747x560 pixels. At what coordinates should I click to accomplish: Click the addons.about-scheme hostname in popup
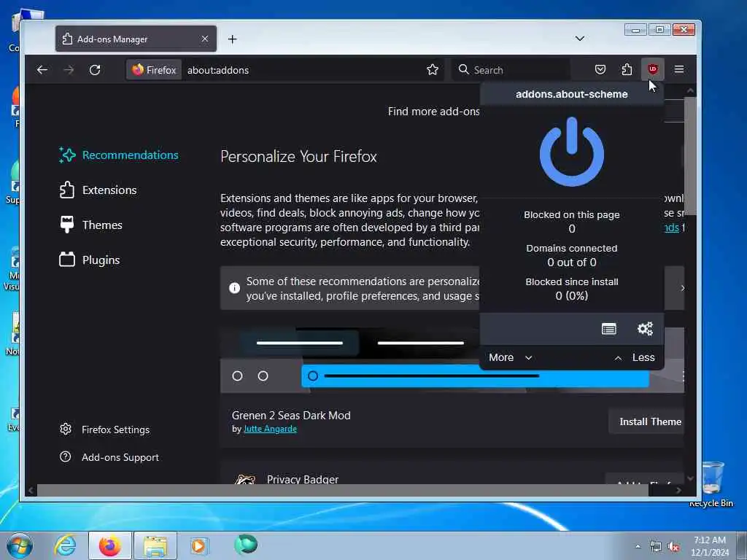pyautogui.click(x=571, y=94)
